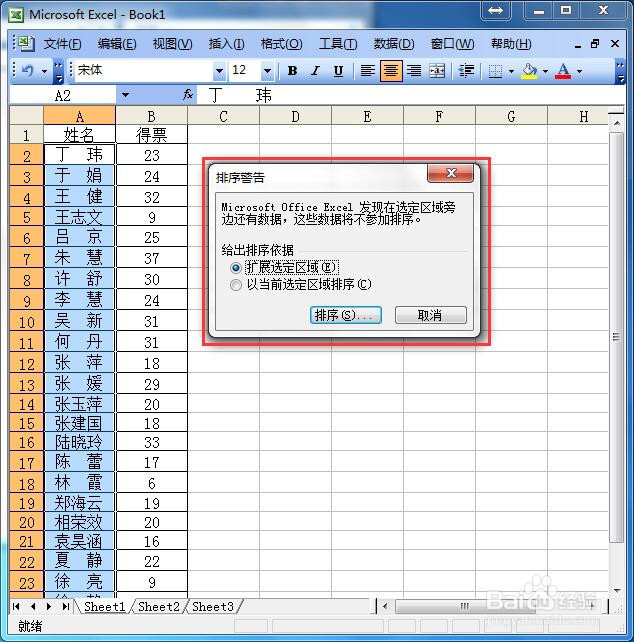Click the 得票 header cell
This screenshot has height=642, width=634.
pyautogui.click(x=151, y=135)
